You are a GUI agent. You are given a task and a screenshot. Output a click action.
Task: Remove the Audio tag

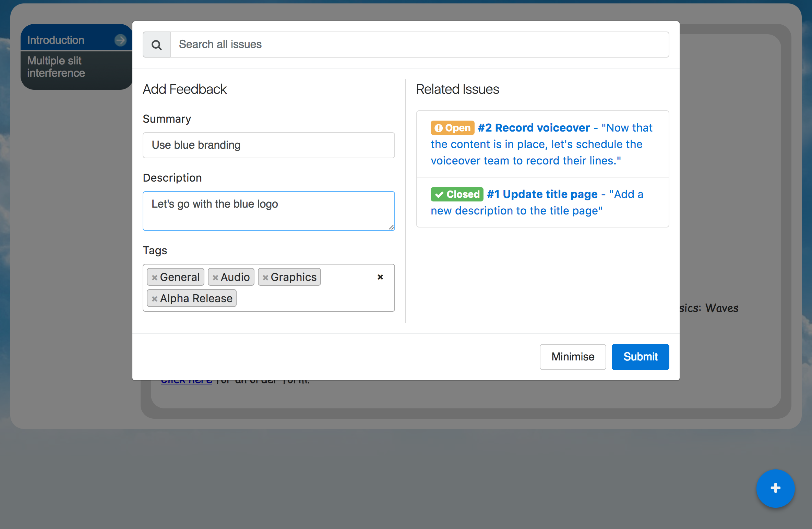point(215,278)
